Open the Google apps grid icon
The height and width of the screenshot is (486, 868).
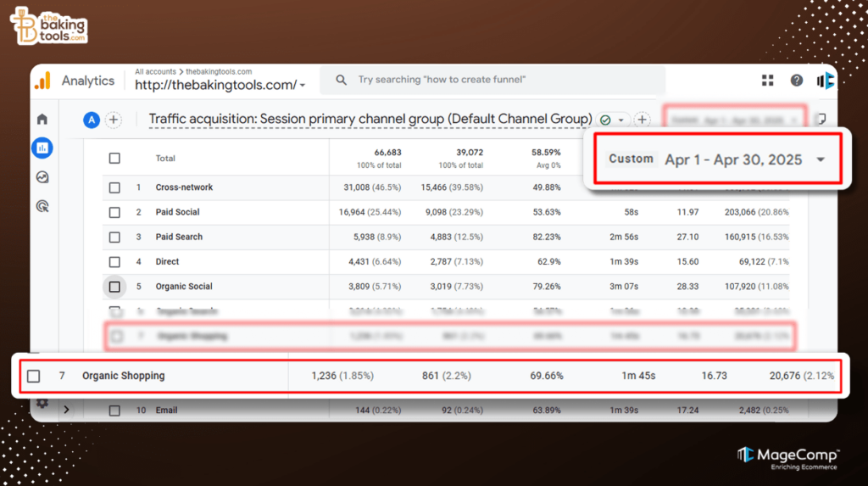[768, 81]
